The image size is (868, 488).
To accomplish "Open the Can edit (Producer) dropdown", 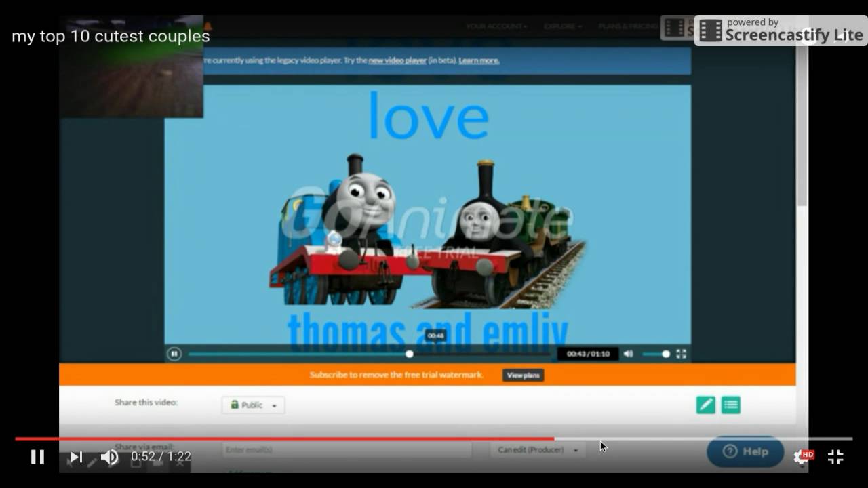I will (538, 449).
